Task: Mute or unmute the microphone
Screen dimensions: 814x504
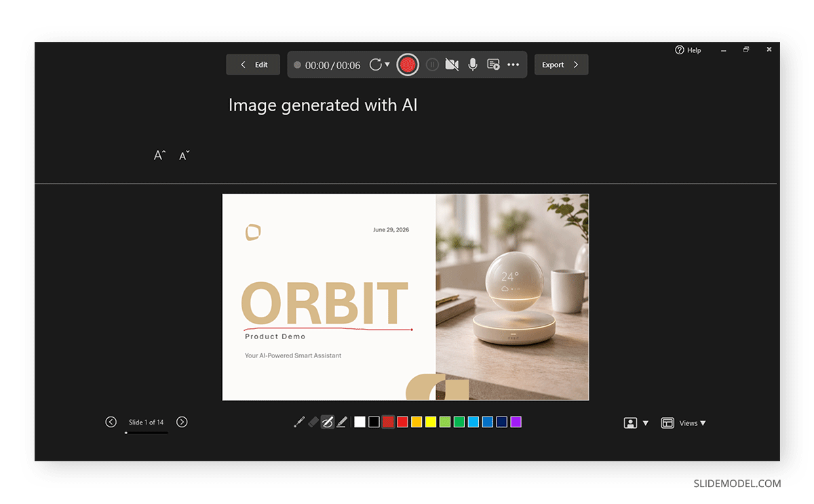Action: (473, 64)
